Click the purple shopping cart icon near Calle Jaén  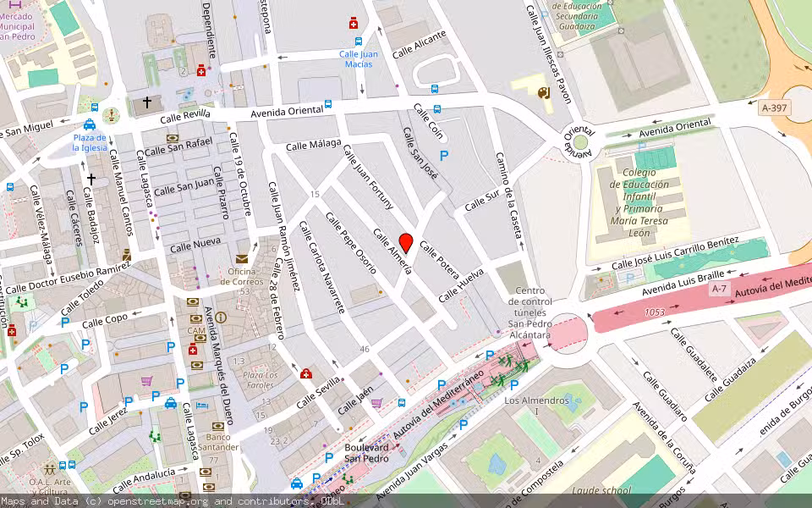377,403
